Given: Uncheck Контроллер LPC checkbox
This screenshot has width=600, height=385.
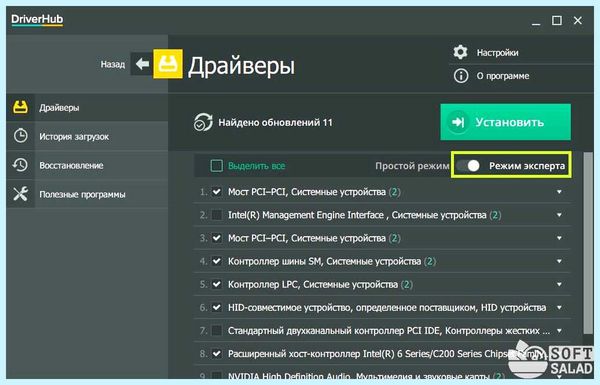Looking at the screenshot, I should pyautogui.click(x=217, y=284).
